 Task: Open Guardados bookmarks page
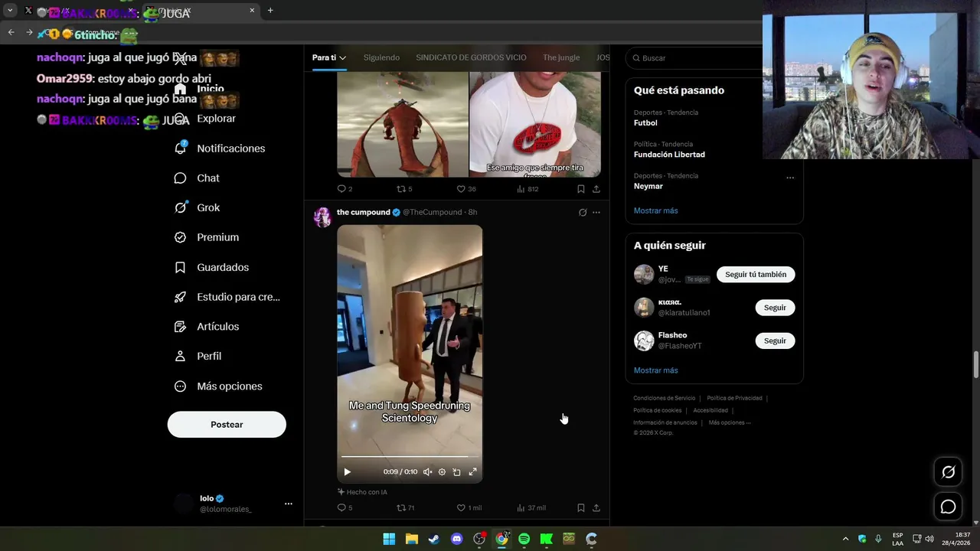click(212, 267)
